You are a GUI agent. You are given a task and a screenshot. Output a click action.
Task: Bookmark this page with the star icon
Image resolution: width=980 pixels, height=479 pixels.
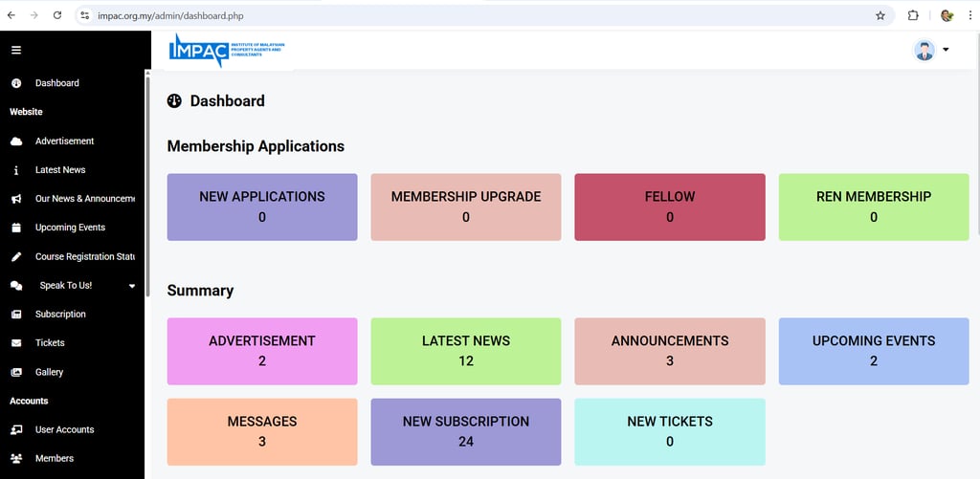(x=880, y=15)
